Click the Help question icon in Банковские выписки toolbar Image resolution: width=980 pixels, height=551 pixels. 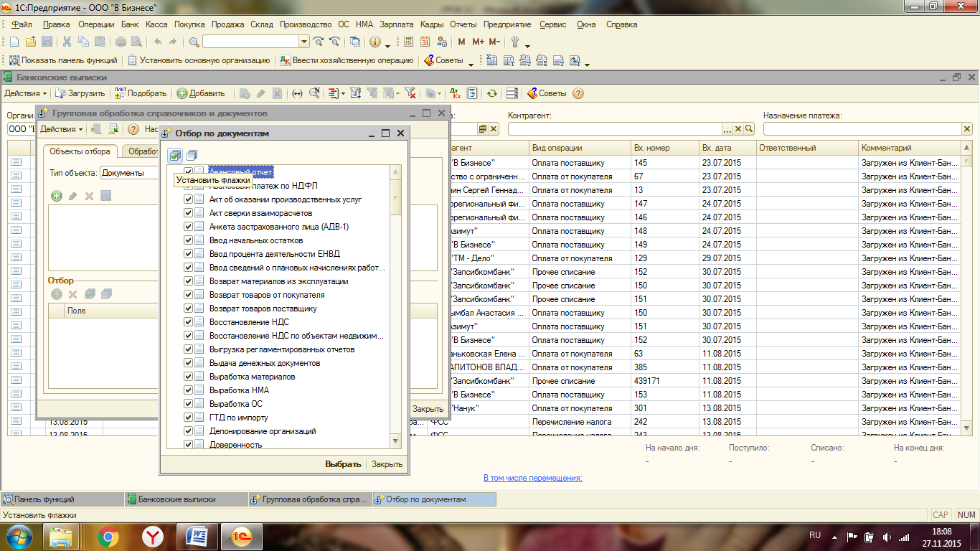[578, 93]
